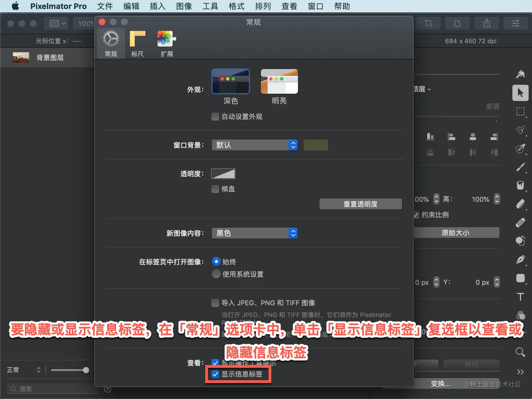Enable the 棋盘 checkbox
Viewport: 532px width, 399px height.
215,189
